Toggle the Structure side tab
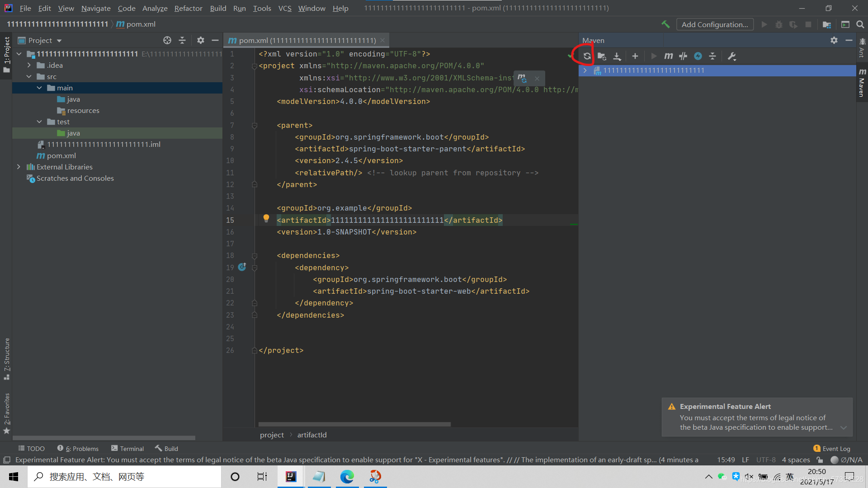868x488 pixels. click(x=6, y=359)
